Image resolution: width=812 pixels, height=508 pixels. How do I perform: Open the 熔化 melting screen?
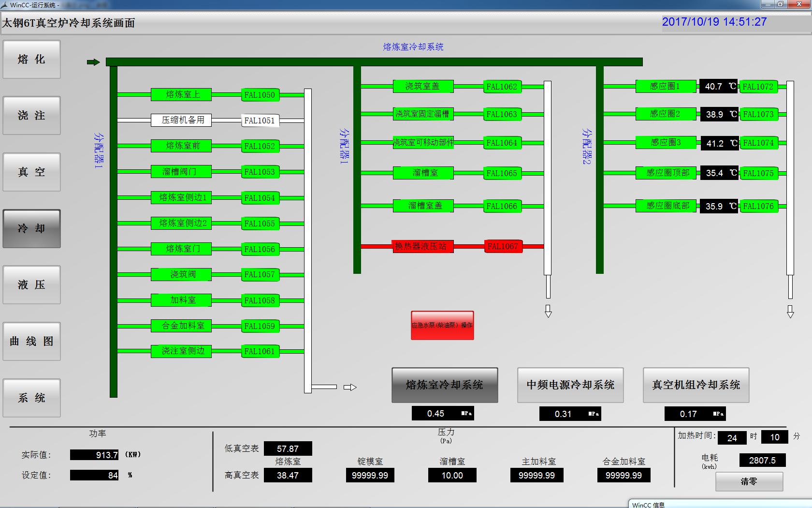32,60
